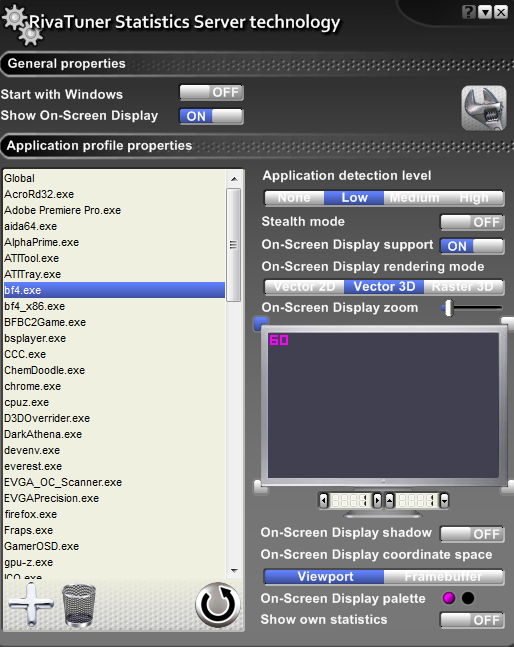Select ATITray.exe profile
This screenshot has height=647, width=514.
[x=114, y=274]
